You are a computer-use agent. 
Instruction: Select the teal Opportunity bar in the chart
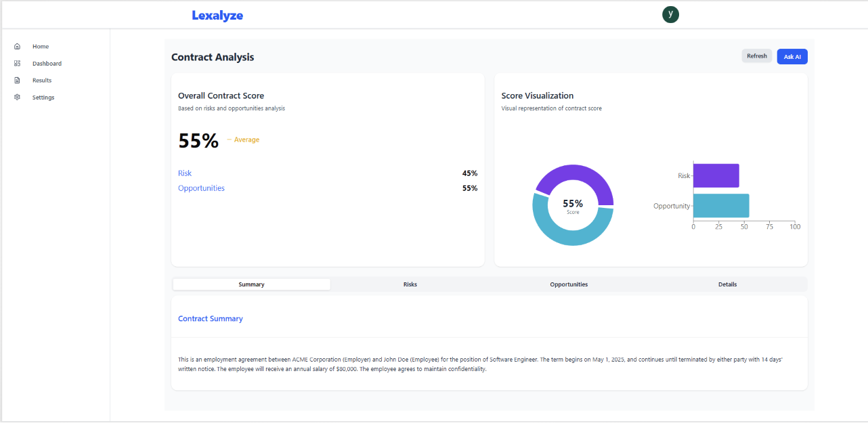coord(721,205)
